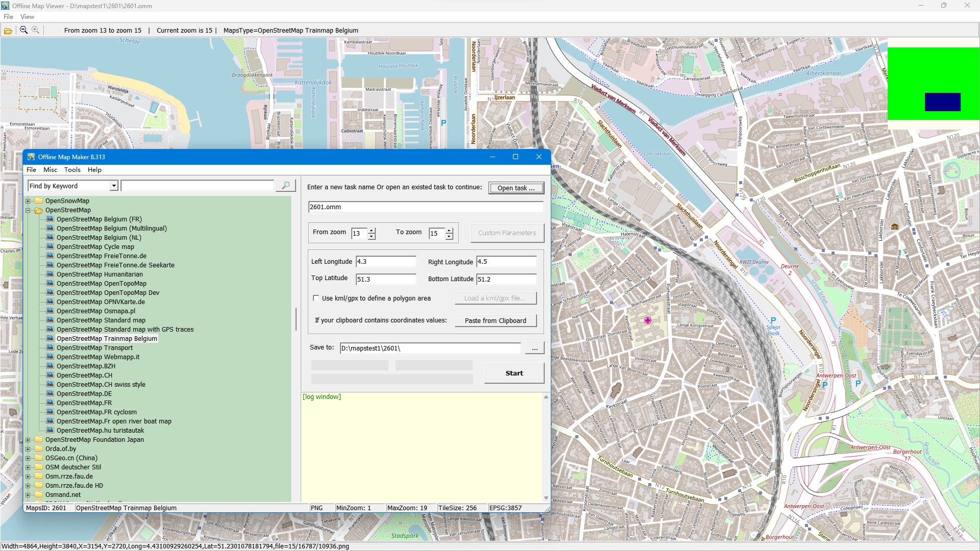Viewport: 980px width, 551px height.
Task: Open the Find by Keyword dropdown
Action: [114, 186]
